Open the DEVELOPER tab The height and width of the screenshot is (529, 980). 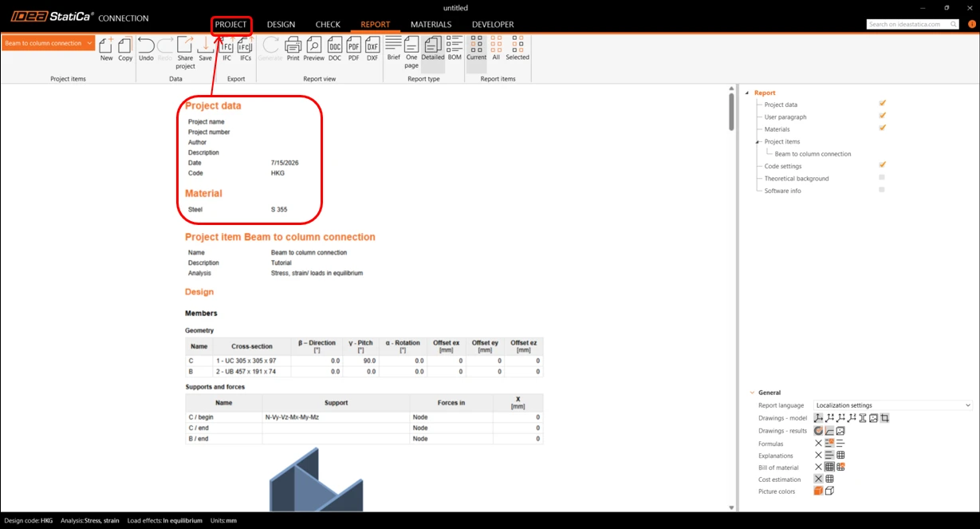(493, 25)
